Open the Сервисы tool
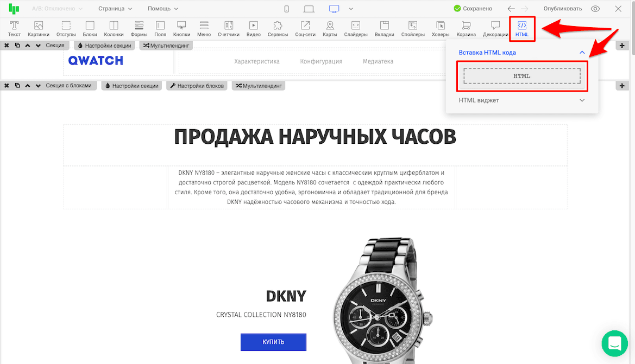Image resolution: width=635 pixels, height=364 pixels. coord(278,29)
